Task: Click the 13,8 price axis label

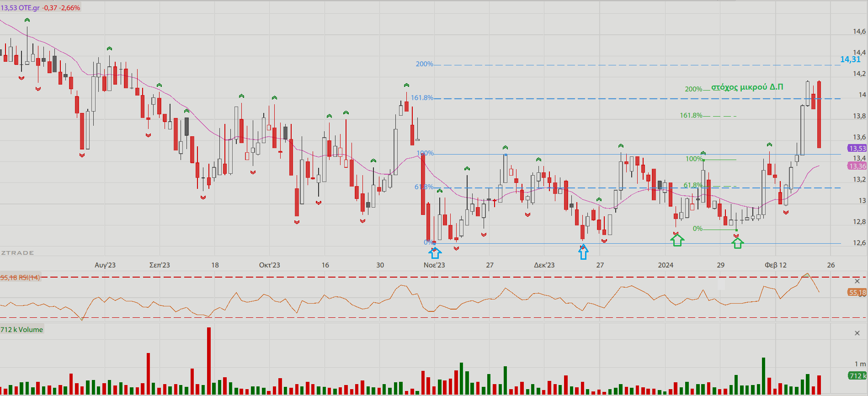Action: pos(859,116)
